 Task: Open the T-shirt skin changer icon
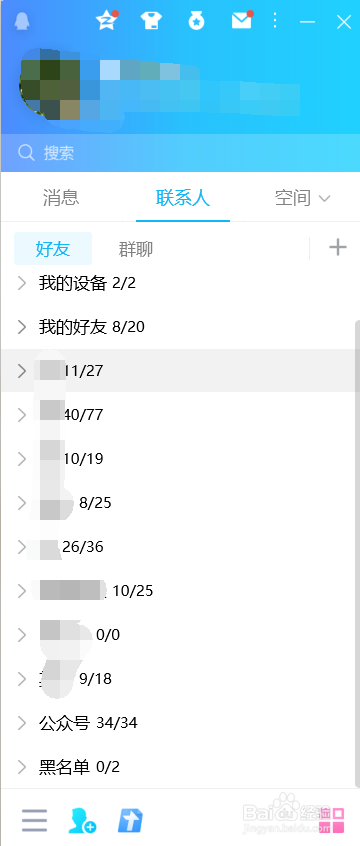click(152, 21)
